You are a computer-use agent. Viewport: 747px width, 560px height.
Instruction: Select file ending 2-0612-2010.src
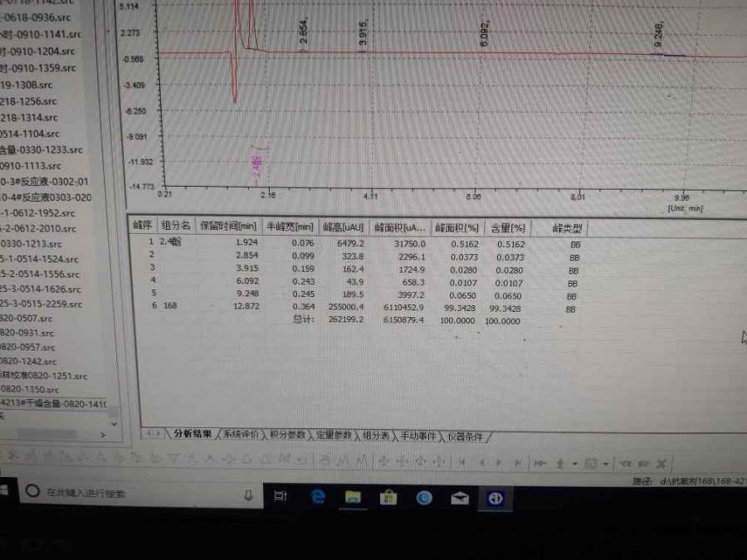38,229
